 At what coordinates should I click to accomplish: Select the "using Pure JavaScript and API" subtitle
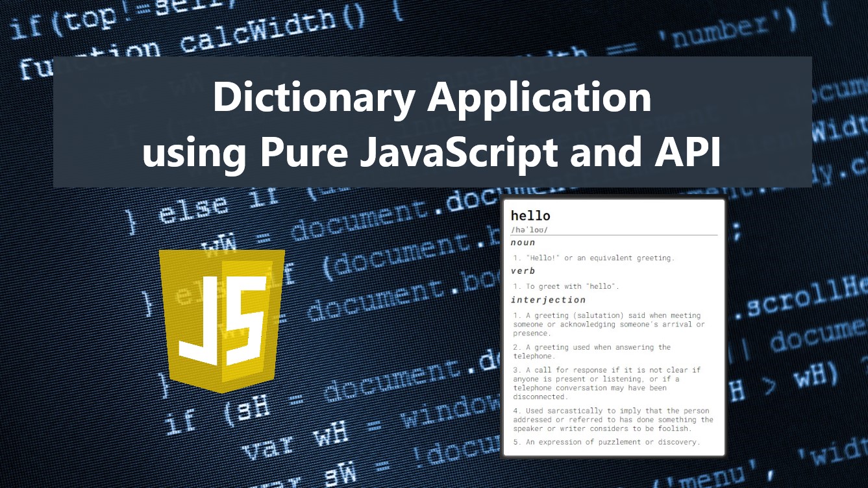[433, 154]
